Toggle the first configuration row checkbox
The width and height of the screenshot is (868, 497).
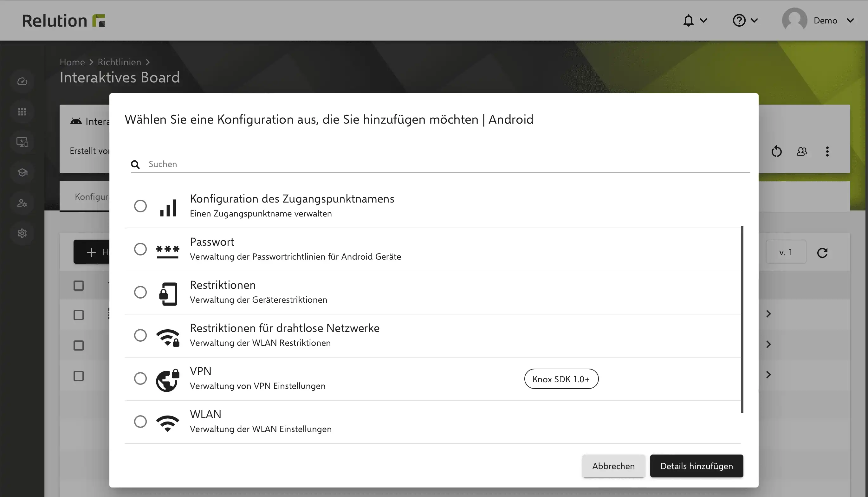[79, 315]
